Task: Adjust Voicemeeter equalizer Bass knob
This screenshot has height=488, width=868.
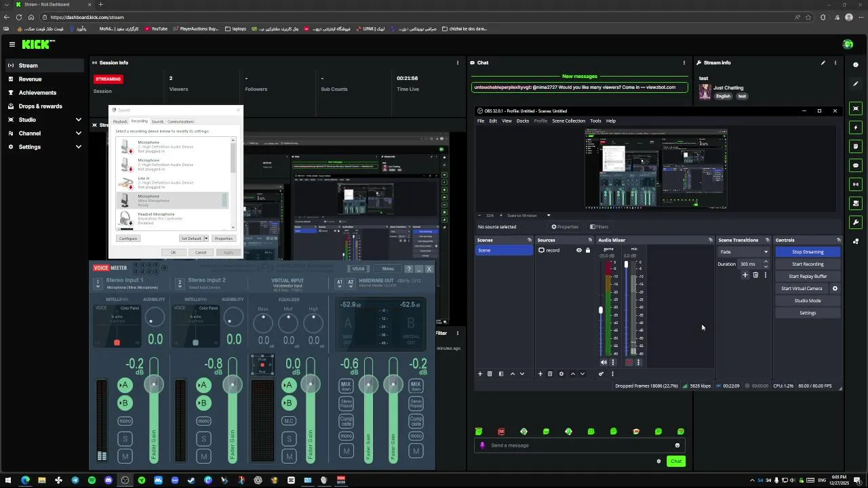Action: [x=263, y=322]
